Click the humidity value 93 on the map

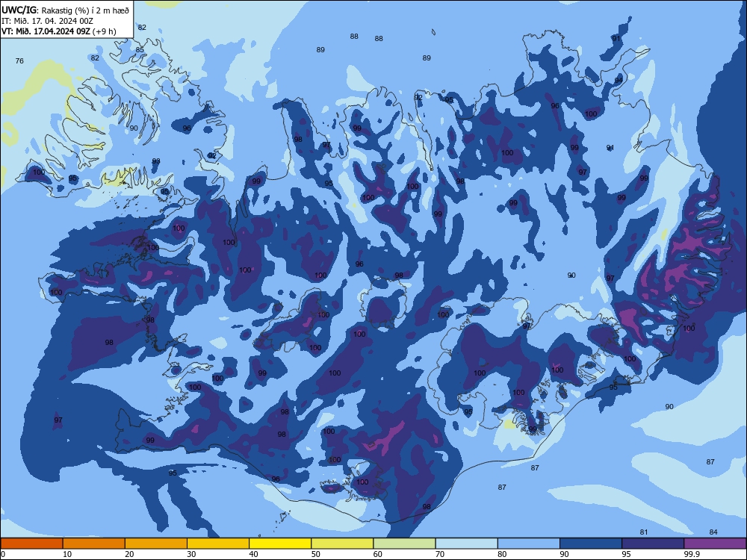coord(156,161)
